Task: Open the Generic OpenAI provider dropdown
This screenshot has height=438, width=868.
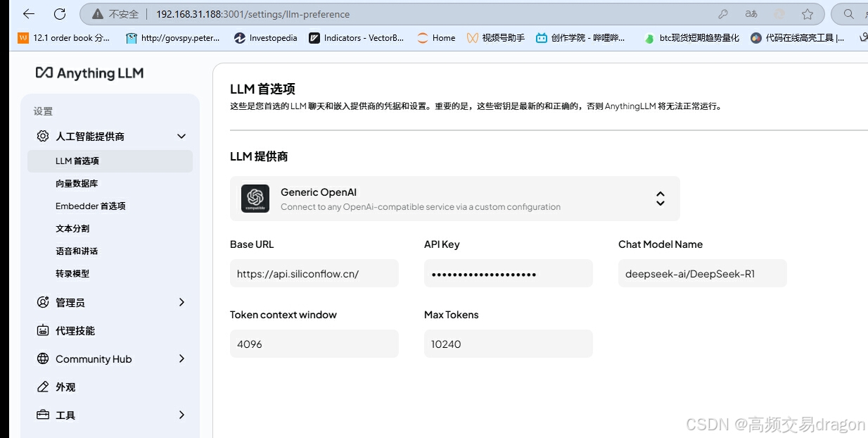Action: pos(455,199)
